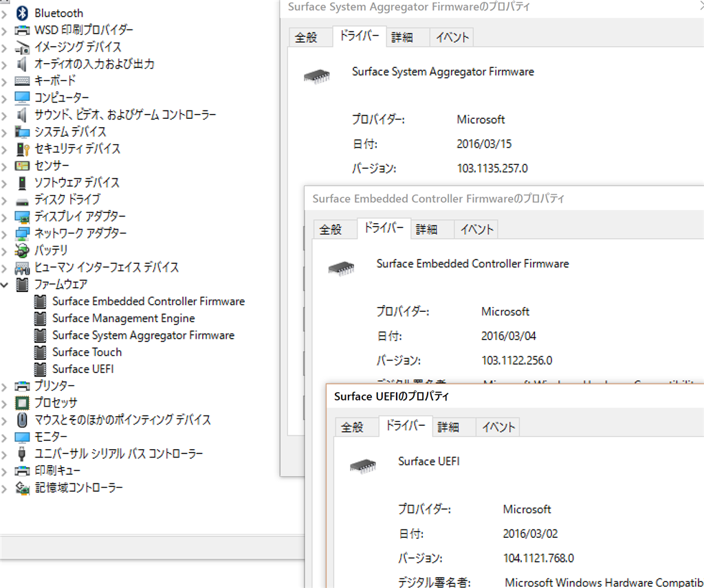Select the セキュリティ デバイス category
The width and height of the screenshot is (704, 588).
tap(78, 149)
